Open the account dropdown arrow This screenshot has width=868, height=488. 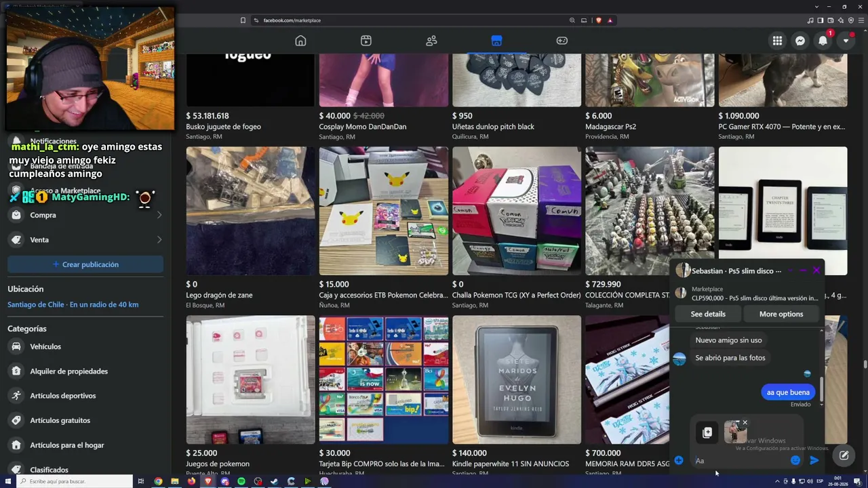[846, 41]
